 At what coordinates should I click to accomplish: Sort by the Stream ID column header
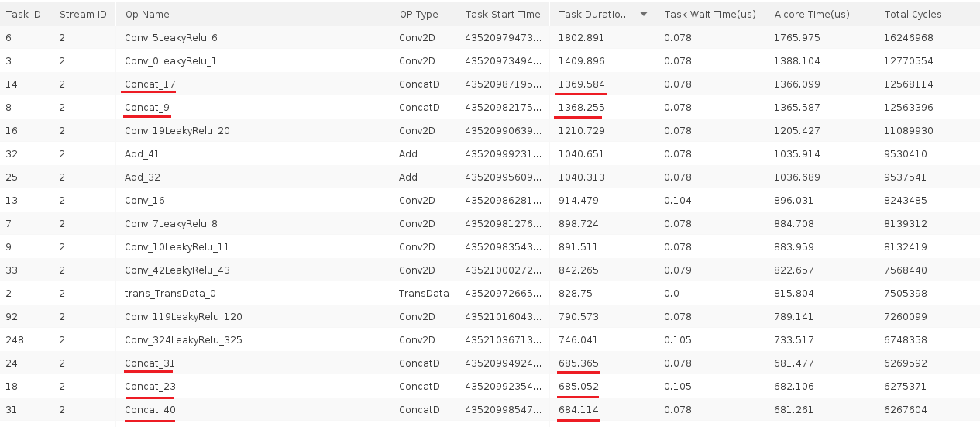click(x=83, y=14)
